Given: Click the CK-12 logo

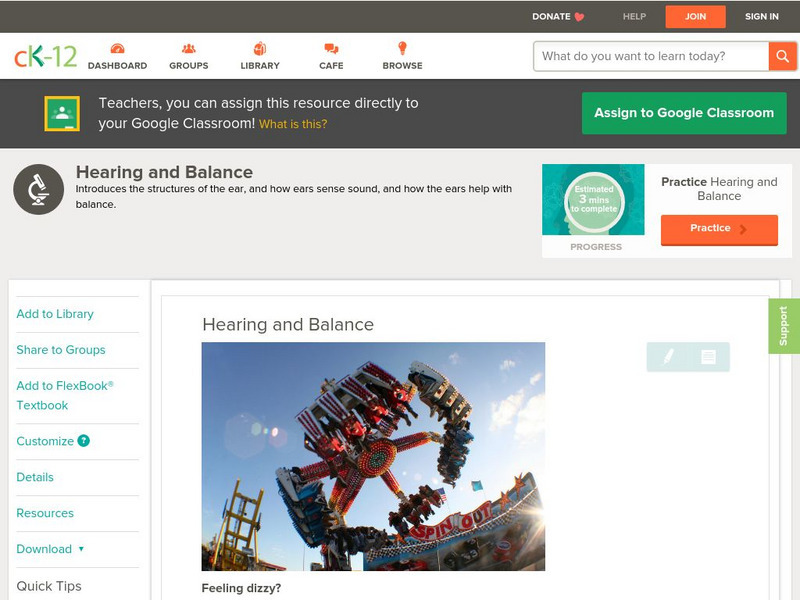Looking at the screenshot, I should point(45,56).
